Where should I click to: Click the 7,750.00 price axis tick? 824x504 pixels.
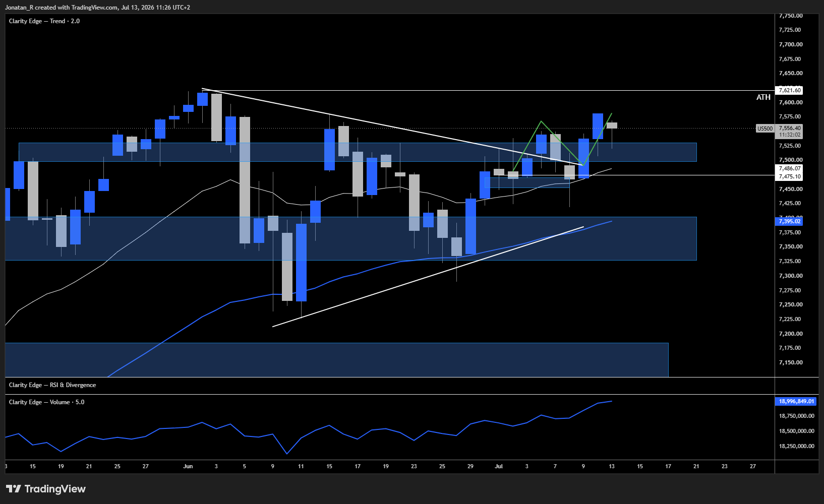pos(791,16)
